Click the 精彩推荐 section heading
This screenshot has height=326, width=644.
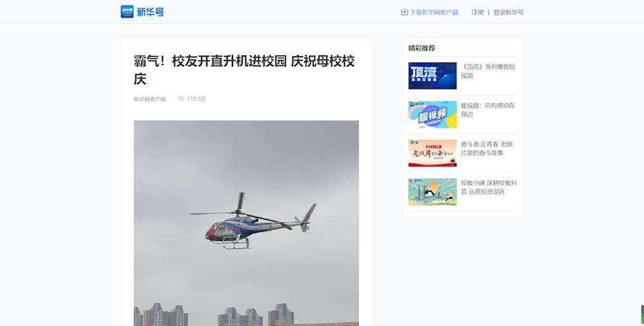point(422,48)
